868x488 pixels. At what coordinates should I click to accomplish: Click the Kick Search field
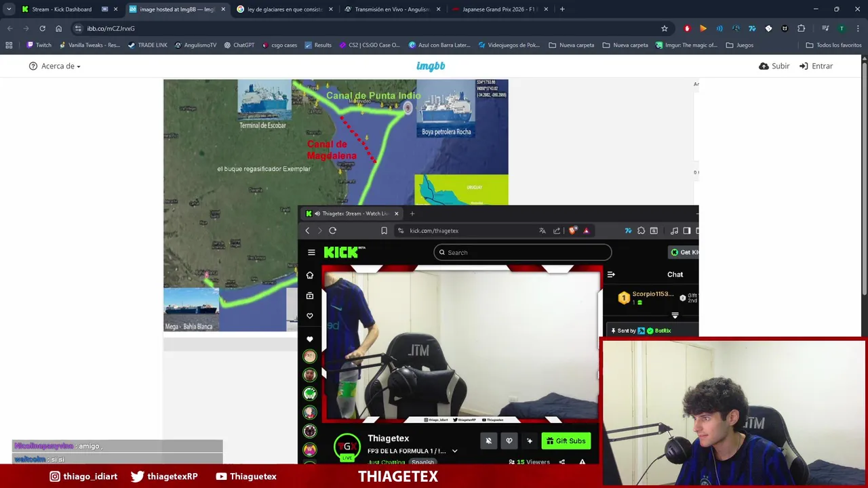(x=522, y=252)
